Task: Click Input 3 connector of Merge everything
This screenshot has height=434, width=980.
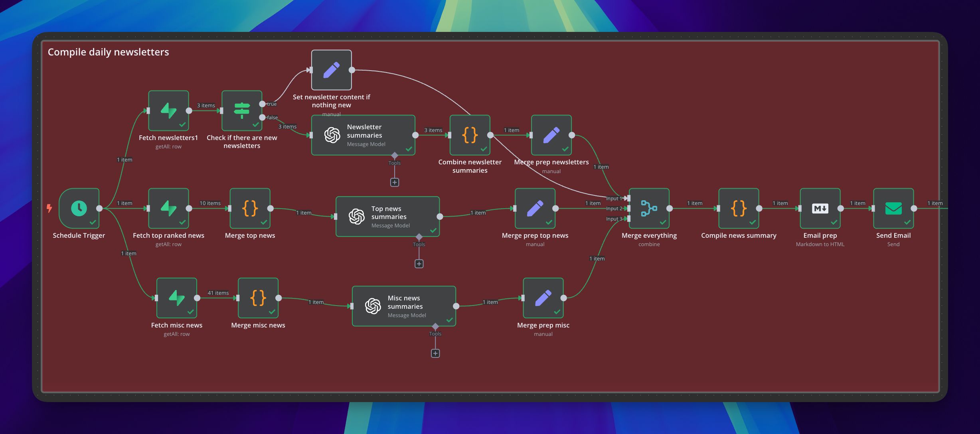Action: click(x=628, y=219)
